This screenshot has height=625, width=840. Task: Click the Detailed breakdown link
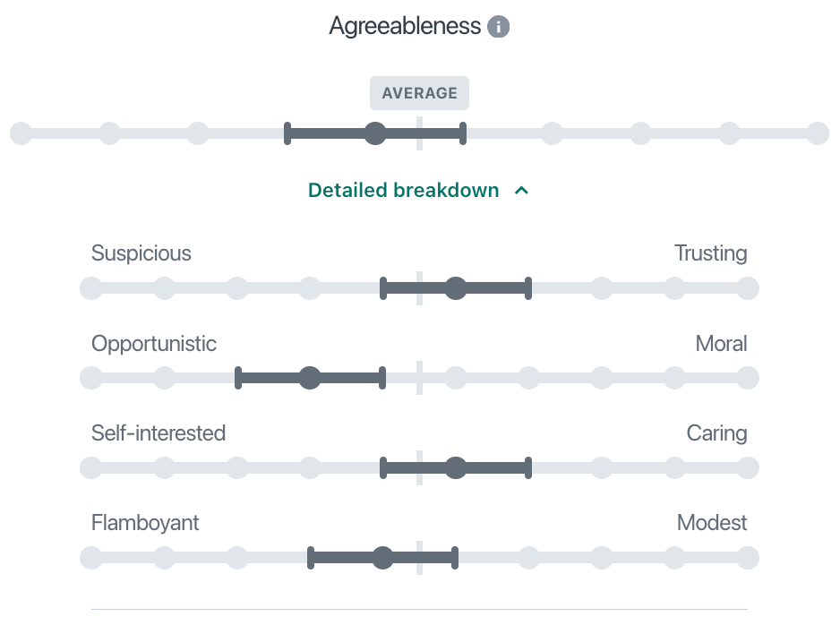403,191
